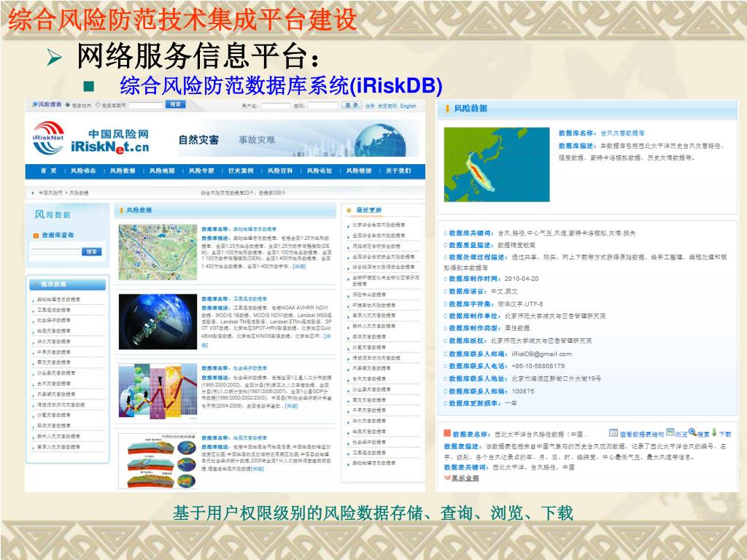Click the green download (下载) arrow icon
The height and width of the screenshot is (560, 747).
pyautogui.click(x=715, y=432)
